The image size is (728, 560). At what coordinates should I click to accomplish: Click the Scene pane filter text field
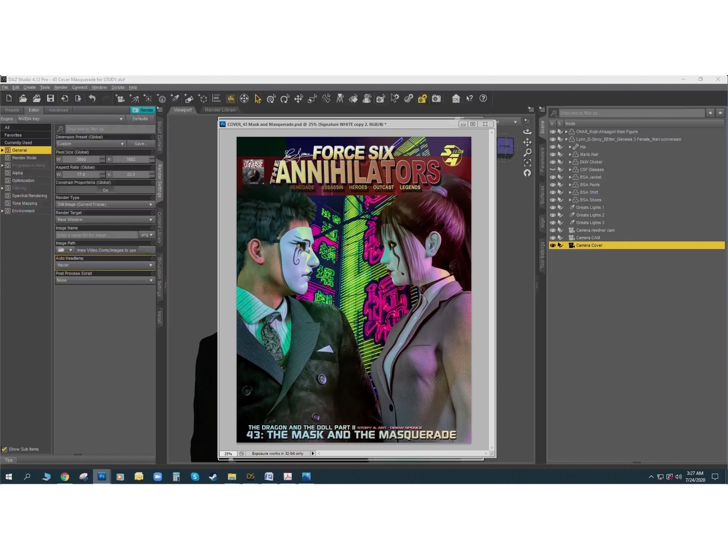(632, 113)
